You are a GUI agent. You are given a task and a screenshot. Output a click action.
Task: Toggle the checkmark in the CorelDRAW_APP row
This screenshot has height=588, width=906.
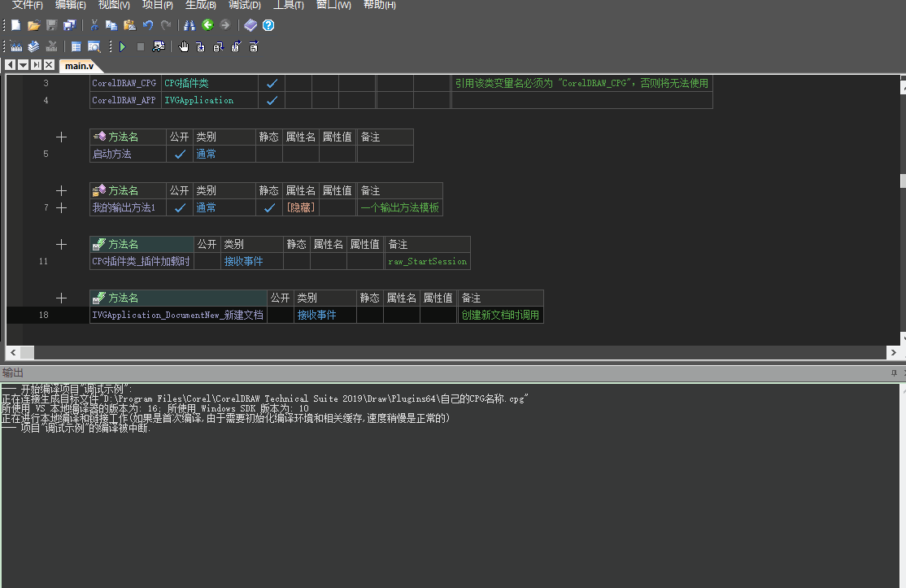point(272,100)
